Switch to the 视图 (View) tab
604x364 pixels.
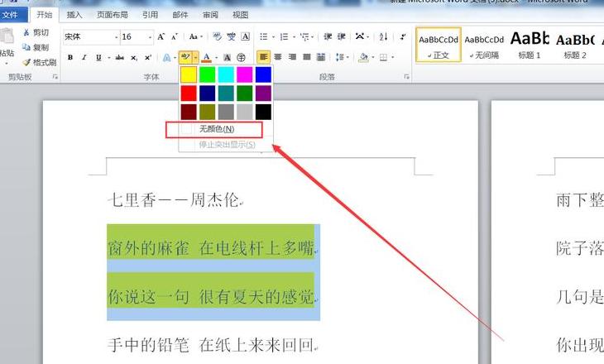coord(240,15)
